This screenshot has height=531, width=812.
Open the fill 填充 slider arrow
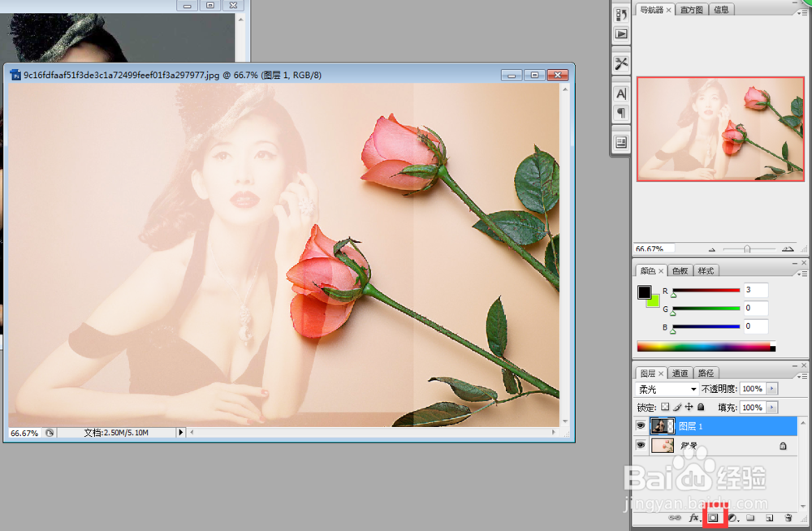click(x=772, y=408)
